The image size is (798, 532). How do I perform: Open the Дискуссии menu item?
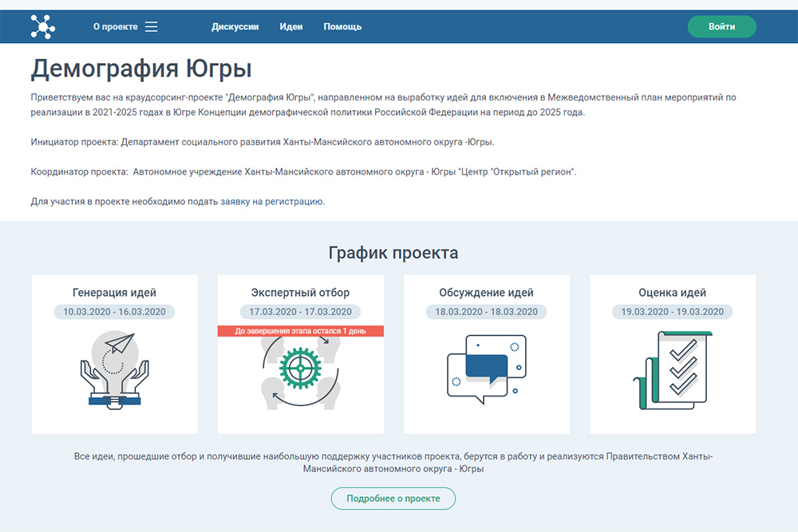[x=235, y=26]
